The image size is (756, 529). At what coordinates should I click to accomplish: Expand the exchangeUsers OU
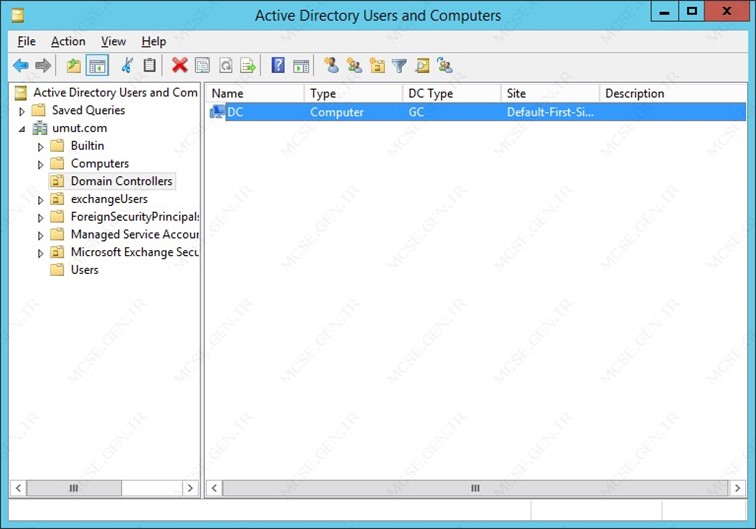(40, 200)
